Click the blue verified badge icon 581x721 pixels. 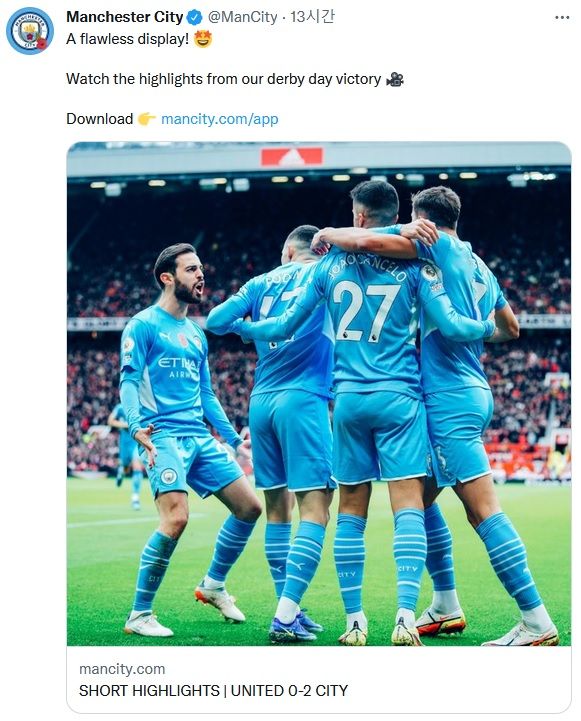195,17
